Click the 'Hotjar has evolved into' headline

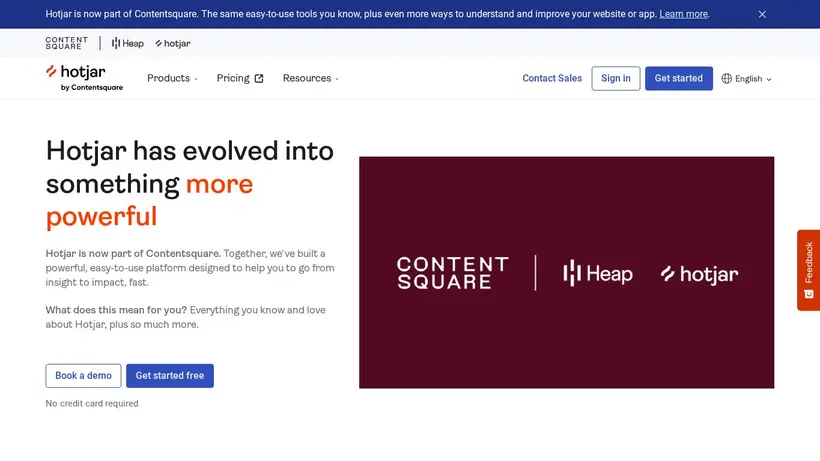point(189,151)
